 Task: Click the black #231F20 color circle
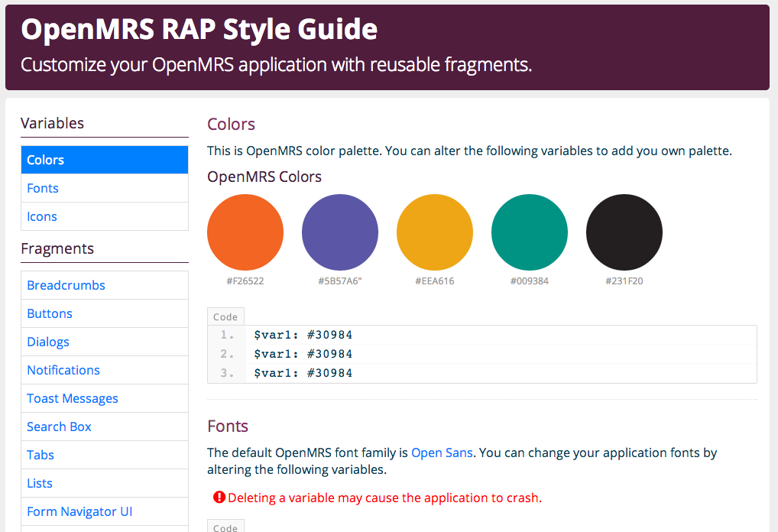(x=624, y=232)
